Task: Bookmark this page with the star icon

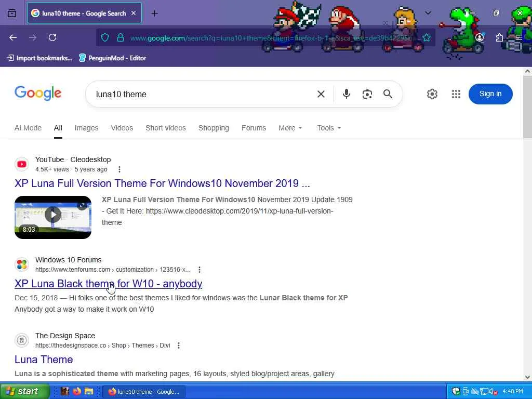Action: point(427,37)
